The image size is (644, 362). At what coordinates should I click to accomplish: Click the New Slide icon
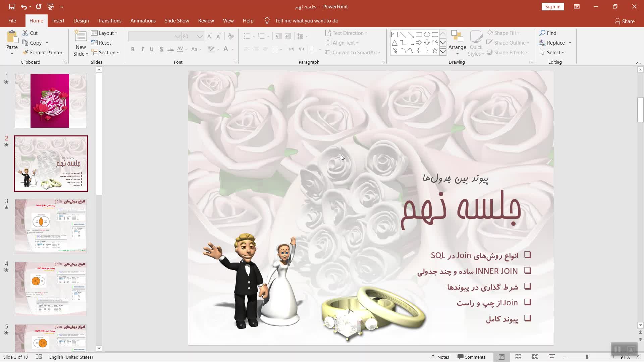[x=80, y=36]
